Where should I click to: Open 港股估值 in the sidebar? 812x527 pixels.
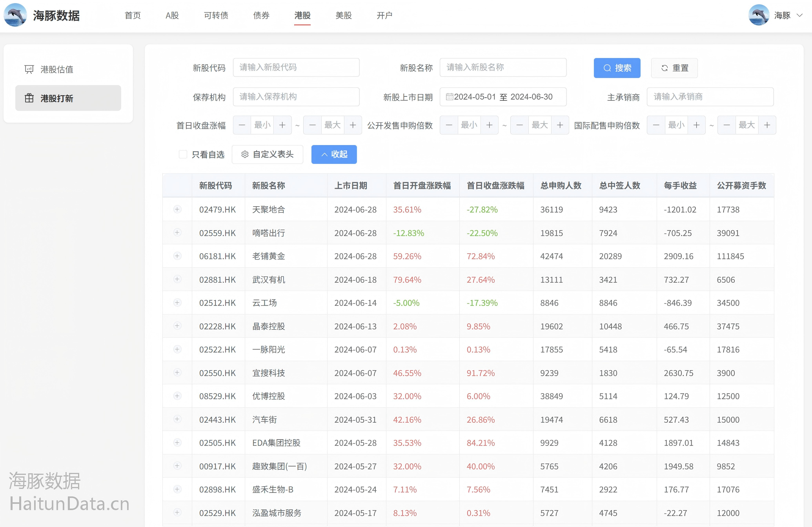click(68, 69)
